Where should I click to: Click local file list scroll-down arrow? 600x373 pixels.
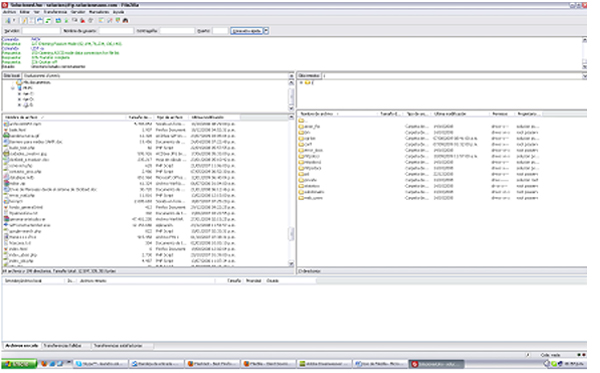pos(291,264)
